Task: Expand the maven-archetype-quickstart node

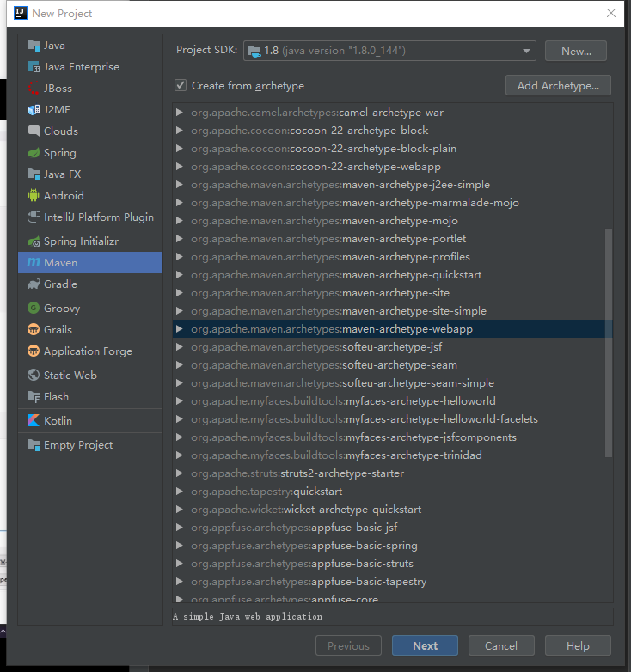Action: point(180,275)
